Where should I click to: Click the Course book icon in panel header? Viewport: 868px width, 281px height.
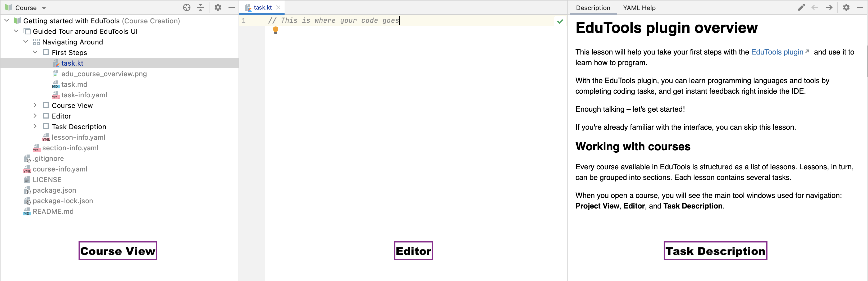(9, 7)
